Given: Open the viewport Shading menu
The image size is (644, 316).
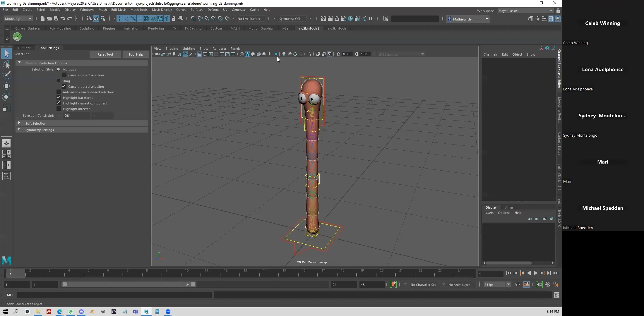Looking at the screenshot, I should tap(172, 49).
